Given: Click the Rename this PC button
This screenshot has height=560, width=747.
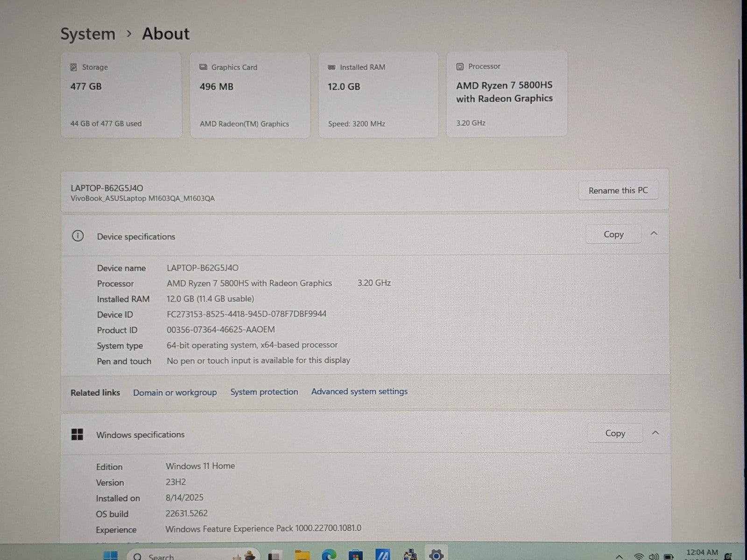Looking at the screenshot, I should point(618,190).
